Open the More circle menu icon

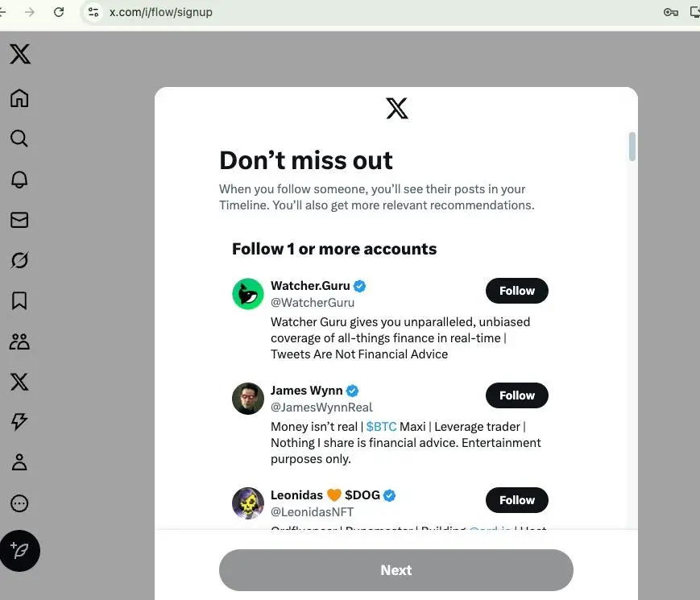click(x=19, y=503)
